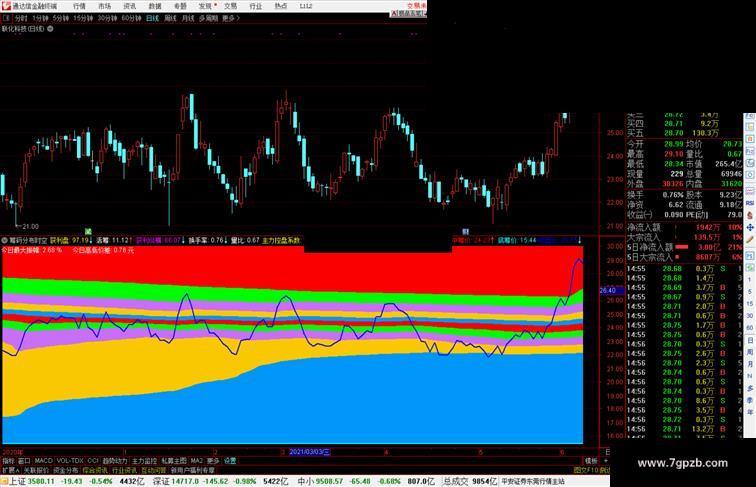Click the 净流入额 row in quote panel

[x=684, y=227]
